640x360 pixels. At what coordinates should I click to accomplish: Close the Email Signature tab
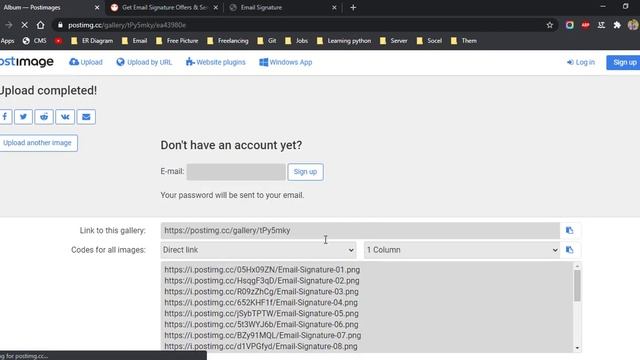click(x=334, y=7)
